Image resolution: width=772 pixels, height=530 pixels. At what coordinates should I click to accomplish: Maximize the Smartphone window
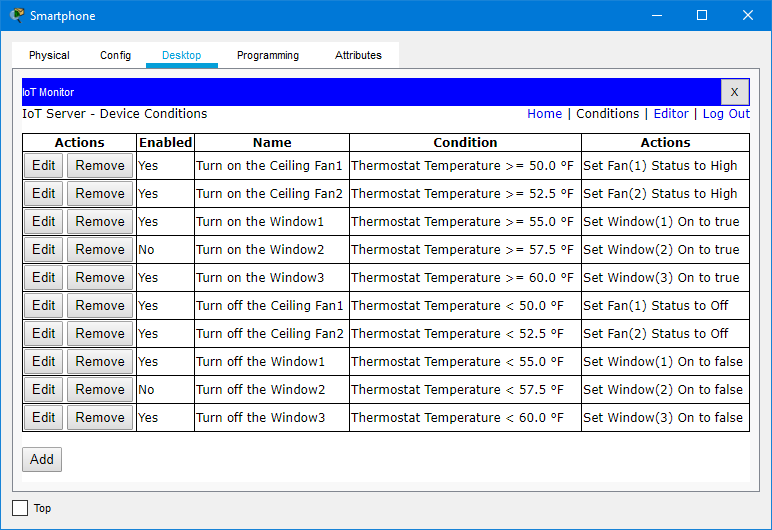(x=702, y=15)
